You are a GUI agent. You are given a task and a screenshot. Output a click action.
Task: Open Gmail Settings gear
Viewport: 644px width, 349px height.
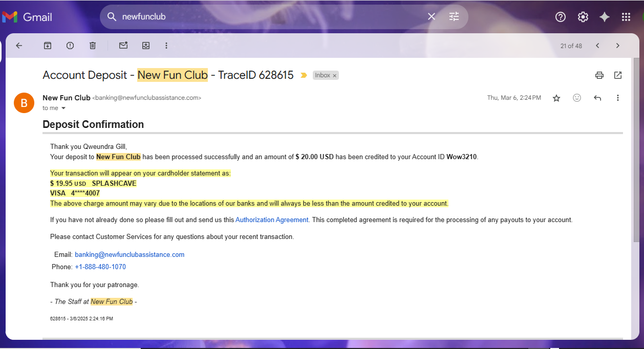point(583,17)
